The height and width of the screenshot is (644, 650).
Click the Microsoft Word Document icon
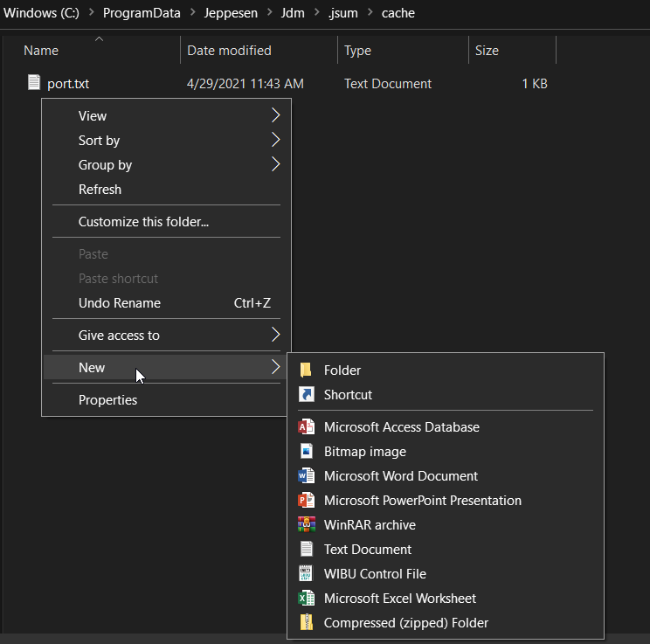(x=306, y=476)
